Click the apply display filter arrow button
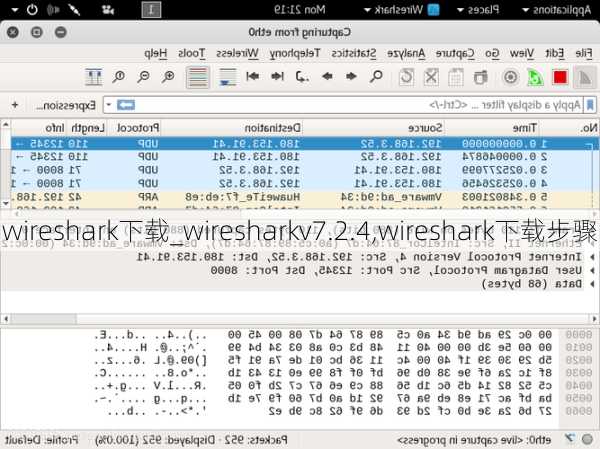Viewport: 600px width, 449px height. pos(126,105)
